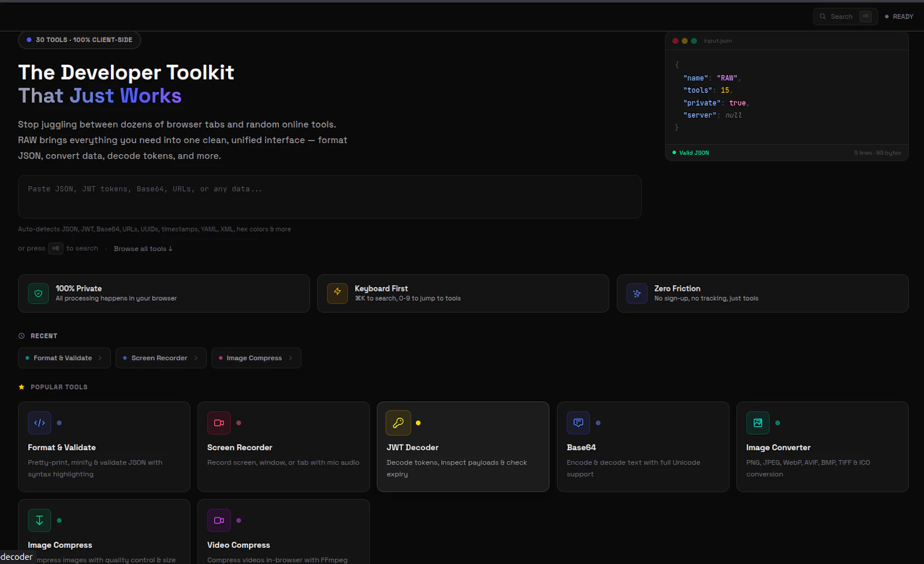Click the chevron on Image Compress chip
Image resolution: width=924 pixels, height=564 pixels.
(x=290, y=358)
